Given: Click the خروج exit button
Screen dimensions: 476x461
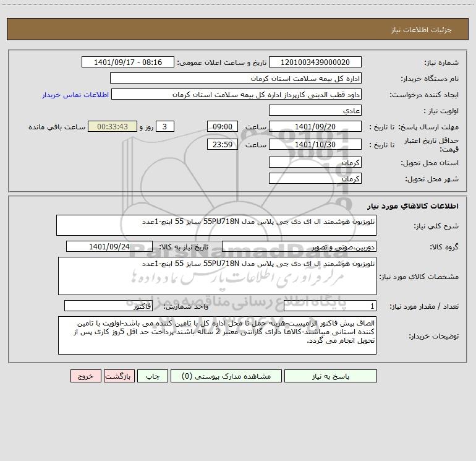Looking at the screenshot, I should [x=85, y=376].
